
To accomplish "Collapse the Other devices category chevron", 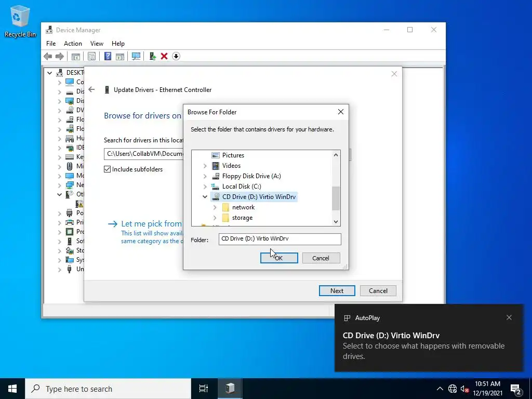I will click(x=59, y=194).
